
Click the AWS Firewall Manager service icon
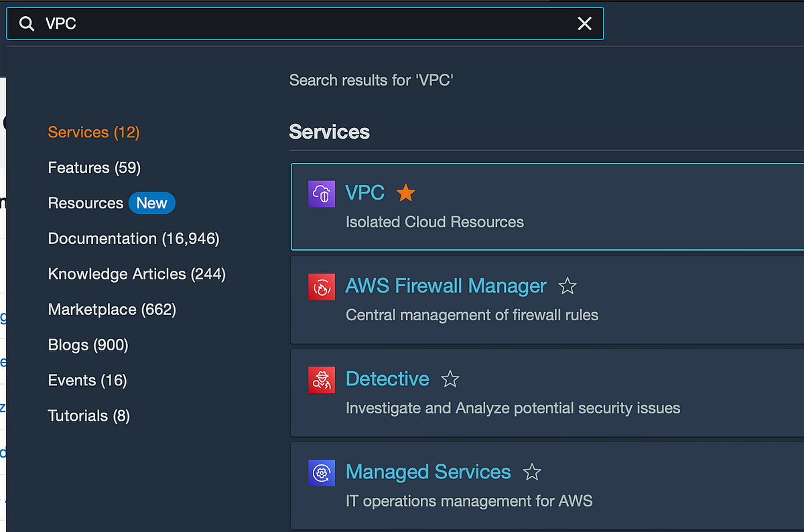pyautogui.click(x=321, y=287)
